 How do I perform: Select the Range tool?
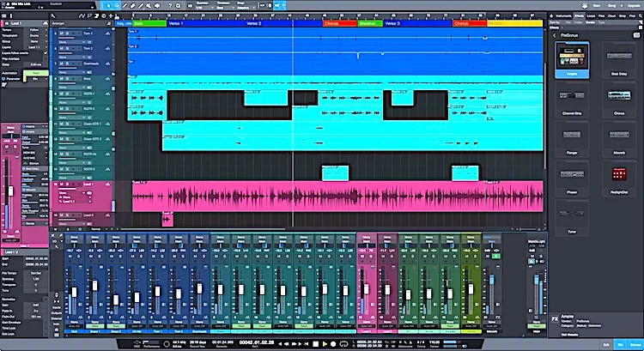pos(117,6)
